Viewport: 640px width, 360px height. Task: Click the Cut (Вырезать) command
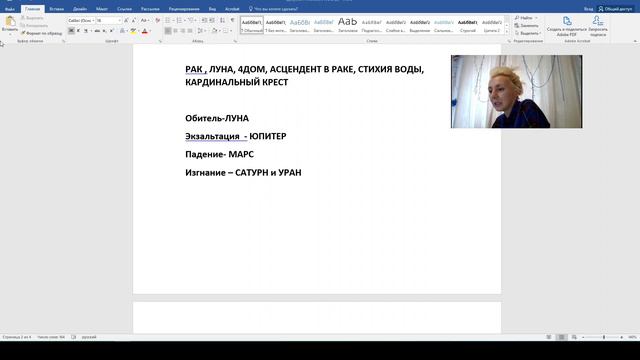tap(32, 18)
